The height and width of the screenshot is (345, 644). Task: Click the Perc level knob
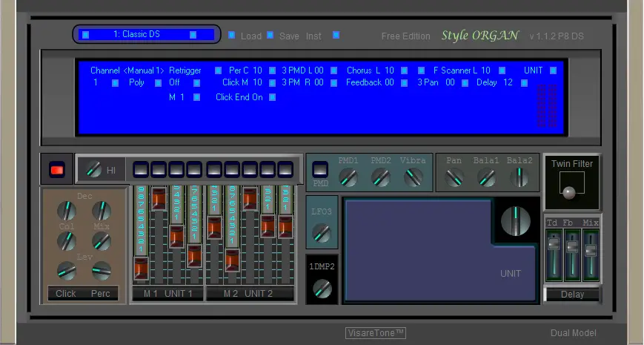[x=101, y=271]
